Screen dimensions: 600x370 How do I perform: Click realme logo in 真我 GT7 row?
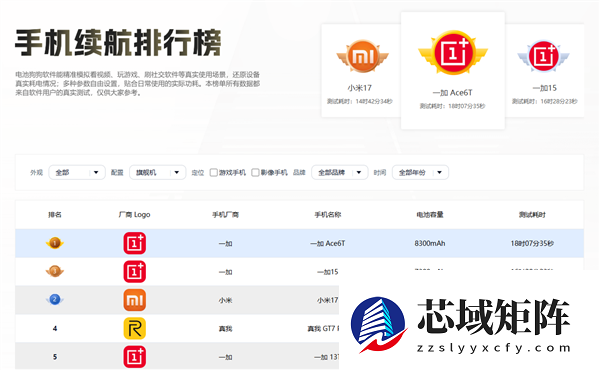(135, 328)
